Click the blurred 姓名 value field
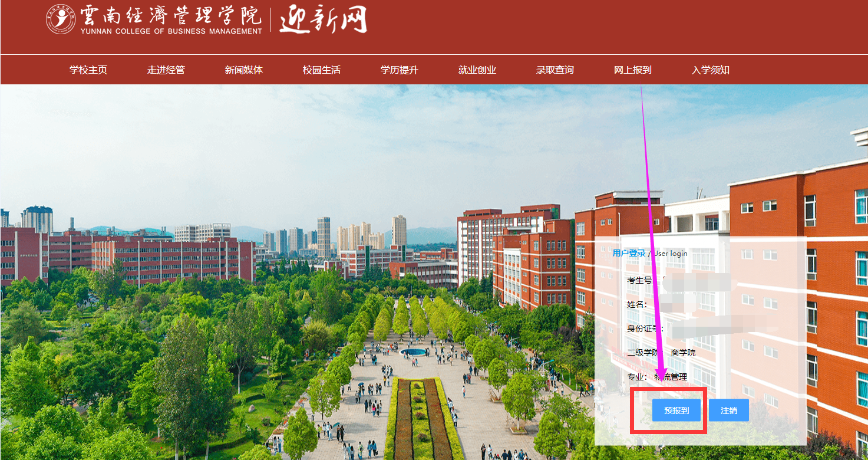Image resolution: width=868 pixels, height=460 pixels. click(678, 305)
